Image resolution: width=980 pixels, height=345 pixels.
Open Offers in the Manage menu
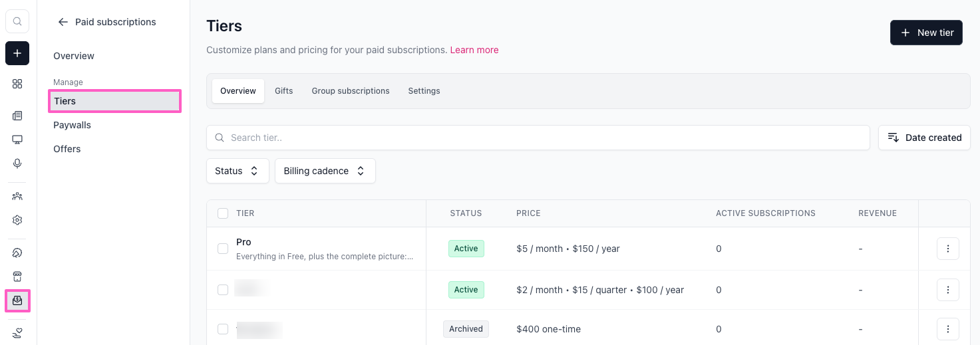(67, 149)
